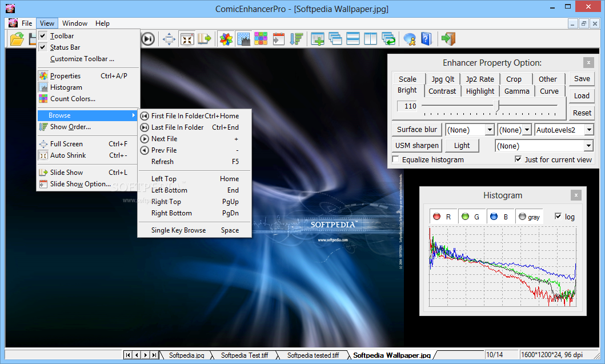The image size is (605, 364).
Task: Switch to the Softpedia Test.tiff document tab
Action: click(x=245, y=355)
